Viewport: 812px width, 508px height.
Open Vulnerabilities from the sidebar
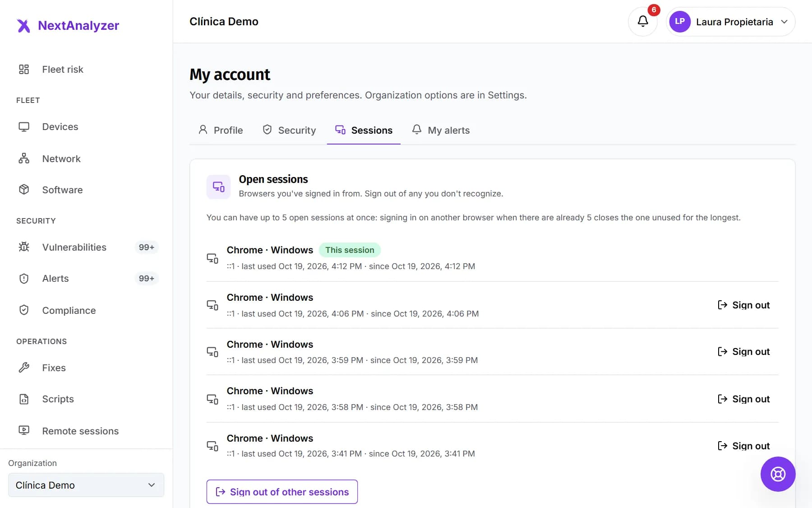coord(86,247)
